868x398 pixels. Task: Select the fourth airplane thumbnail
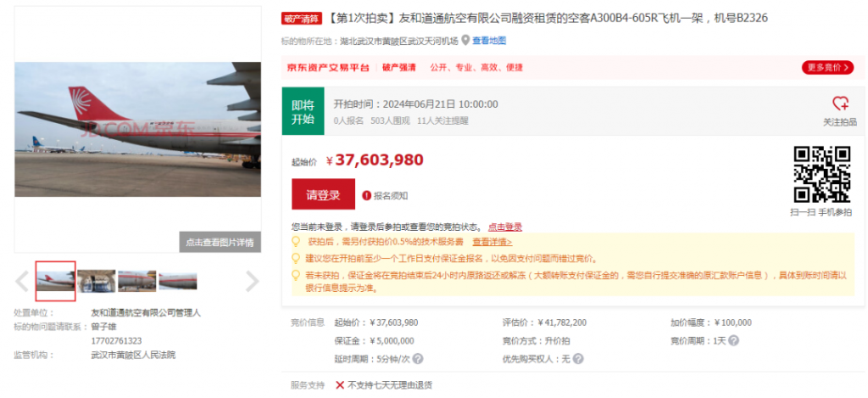pyautogui.click(x=178, y=281)
